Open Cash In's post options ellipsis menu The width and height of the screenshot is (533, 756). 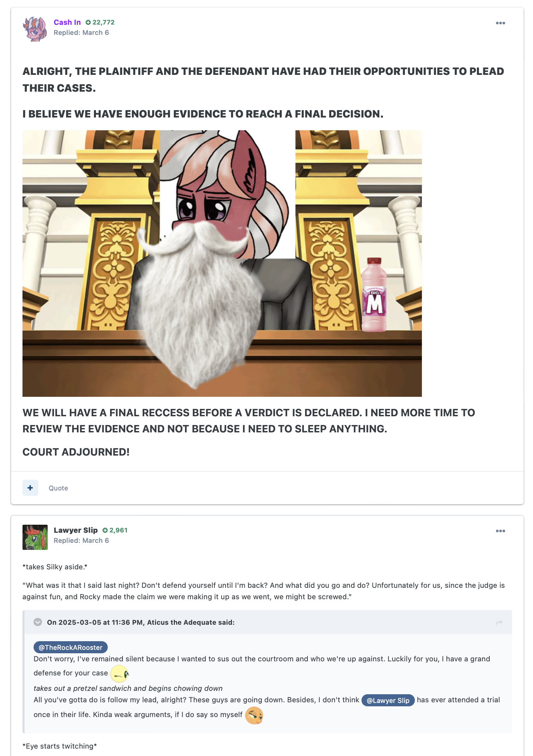point(500,23)
